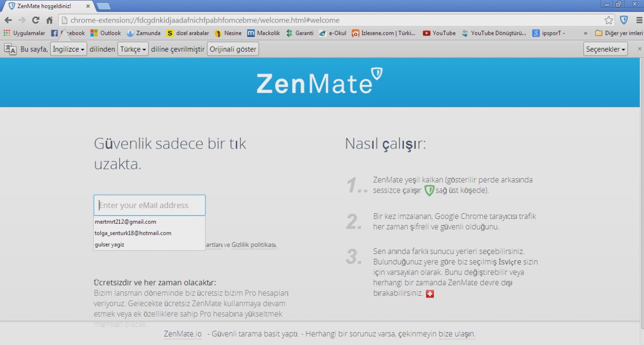Viewport: 644px width, 345px height.
Task: Open the ipsporT bookmark
Action: pyautogui.click(x=549, y=33)
